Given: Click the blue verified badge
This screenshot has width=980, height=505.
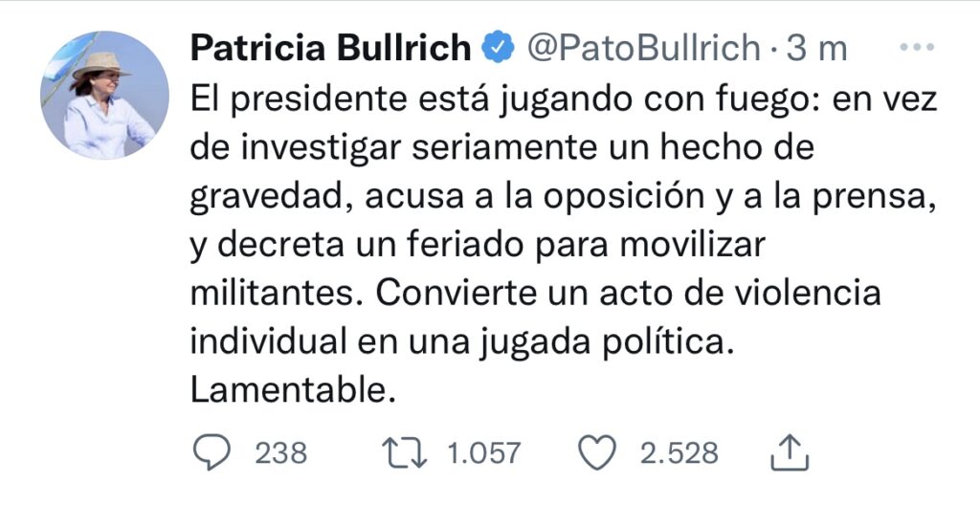Looking at the screenshot, I should [496, 48].
